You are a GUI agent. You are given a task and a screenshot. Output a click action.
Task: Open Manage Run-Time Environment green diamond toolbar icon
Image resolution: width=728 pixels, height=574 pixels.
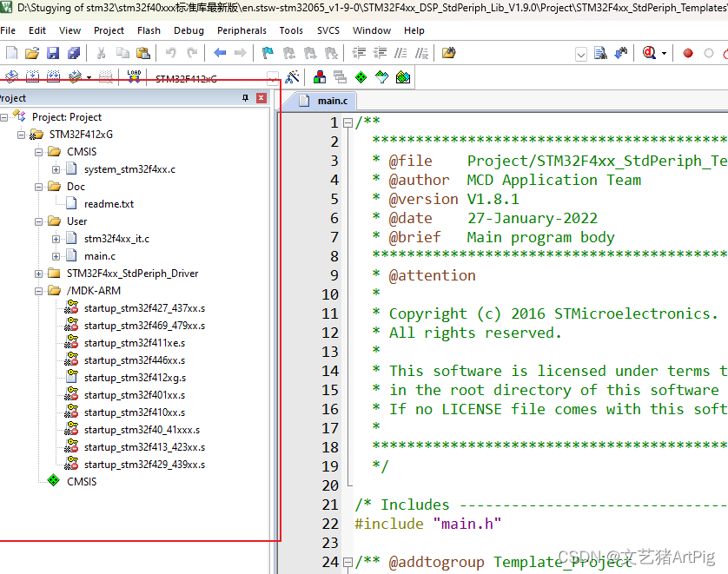pos(361,77)
